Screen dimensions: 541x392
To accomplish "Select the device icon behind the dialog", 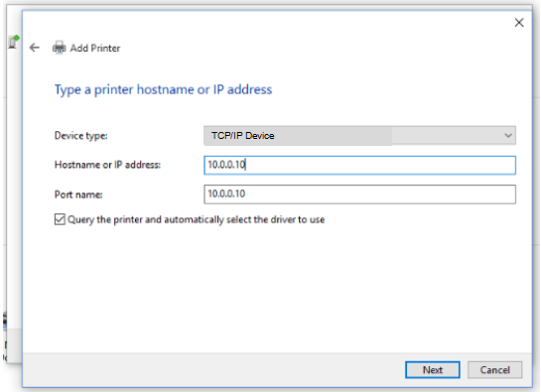I will point(14,42).
